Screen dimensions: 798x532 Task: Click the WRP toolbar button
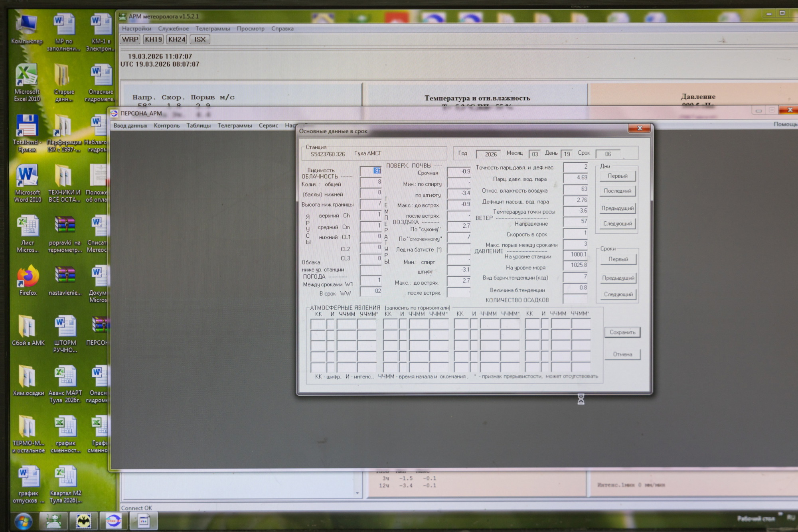coord(130,39)
